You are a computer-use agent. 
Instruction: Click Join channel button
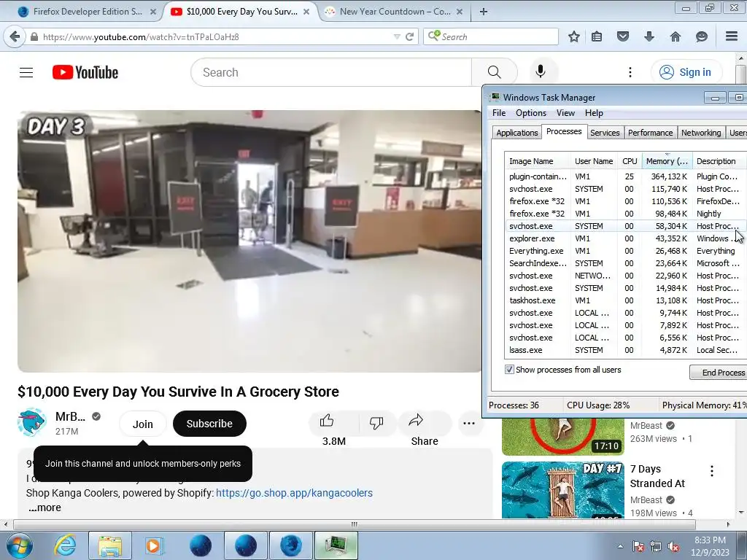click(x=142, y=424)
